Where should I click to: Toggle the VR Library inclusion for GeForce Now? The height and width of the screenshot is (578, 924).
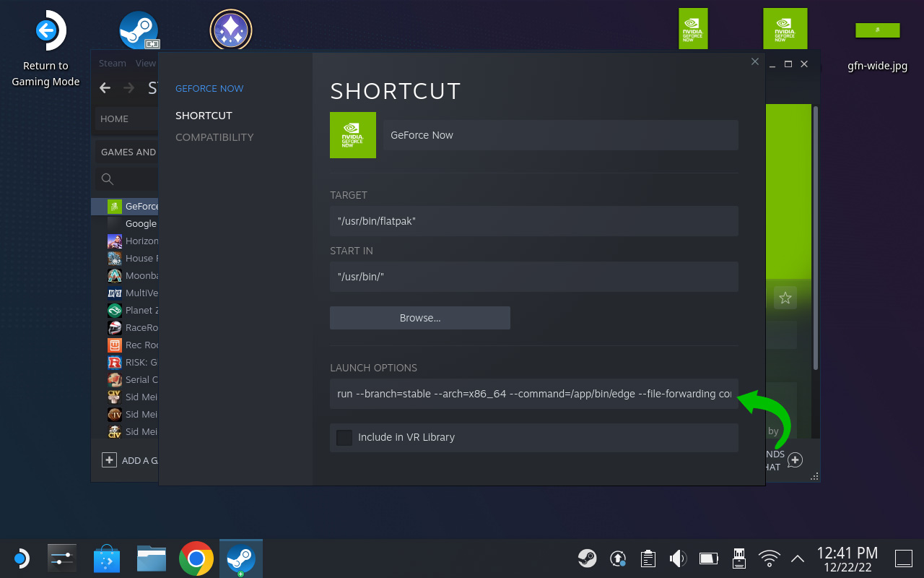pyautogui.click(x=344, y=437)
